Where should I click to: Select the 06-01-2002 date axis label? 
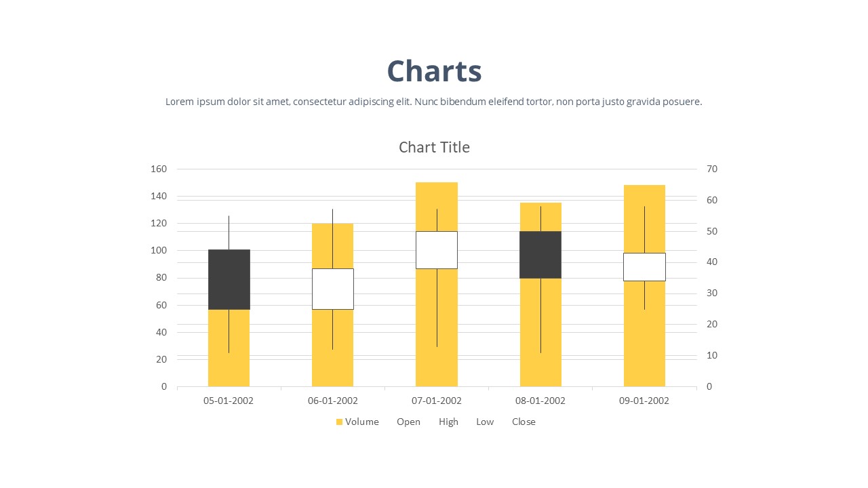(332, 401)
